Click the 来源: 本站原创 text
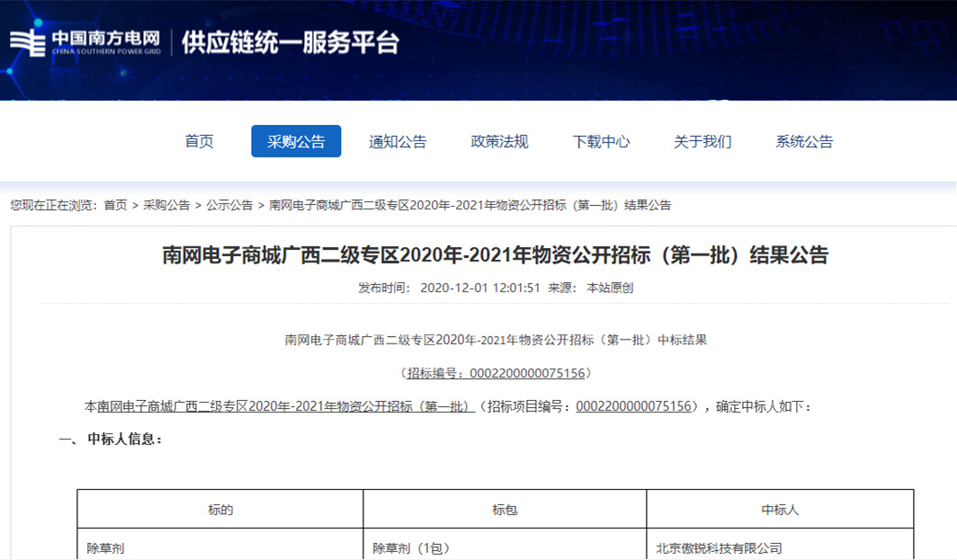This screenshot has height=560, width=957. tap(591, 288)
